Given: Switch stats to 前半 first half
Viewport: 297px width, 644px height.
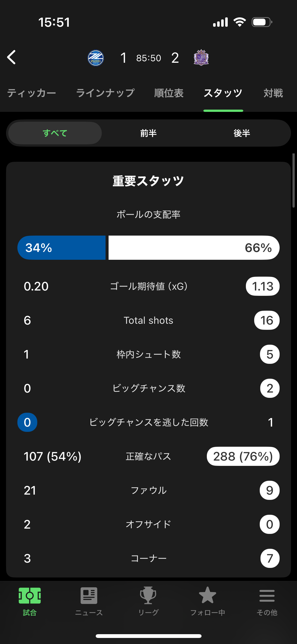Looking at the screenshot, I should [x=148, y=133].
